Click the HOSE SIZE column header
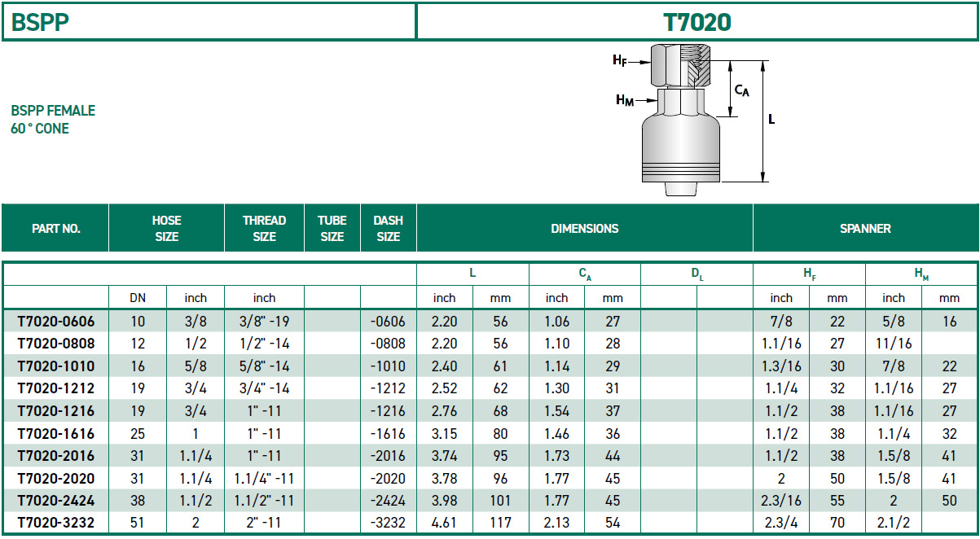Image resolution: width=980 pixels, height=539 pixels. [x=166, y=229]
